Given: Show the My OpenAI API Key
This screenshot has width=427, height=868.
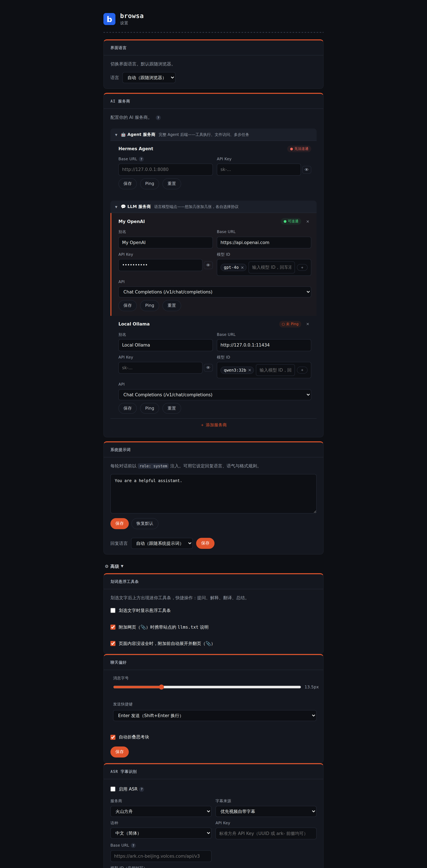Looking at the screenshot, I should tap(208, 265).
